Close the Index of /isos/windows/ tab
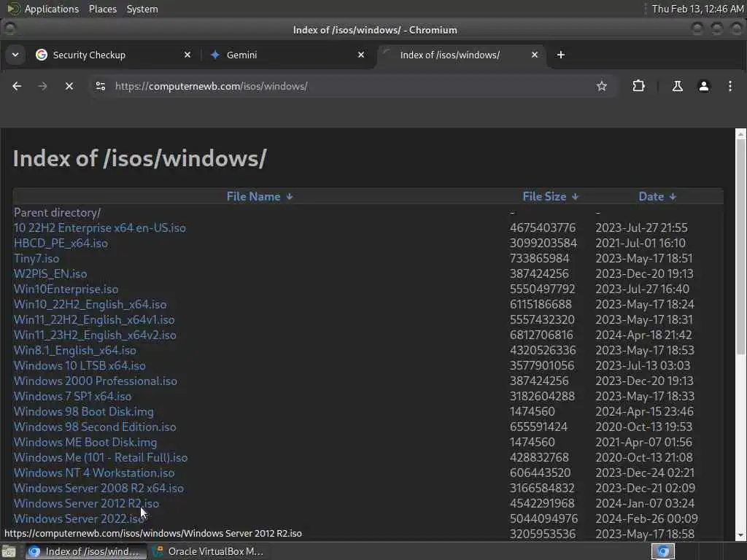 [535, 55]
